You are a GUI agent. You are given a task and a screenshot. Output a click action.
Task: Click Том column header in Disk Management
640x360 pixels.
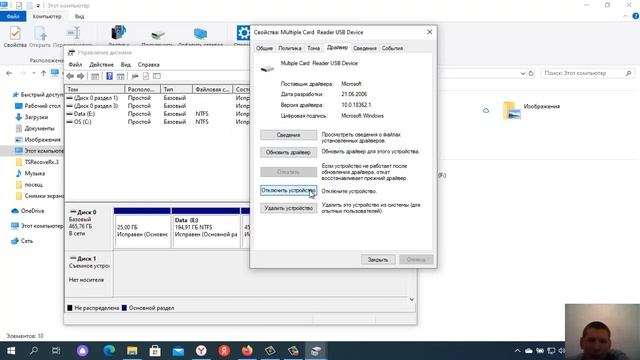click(x=95, y=89)
